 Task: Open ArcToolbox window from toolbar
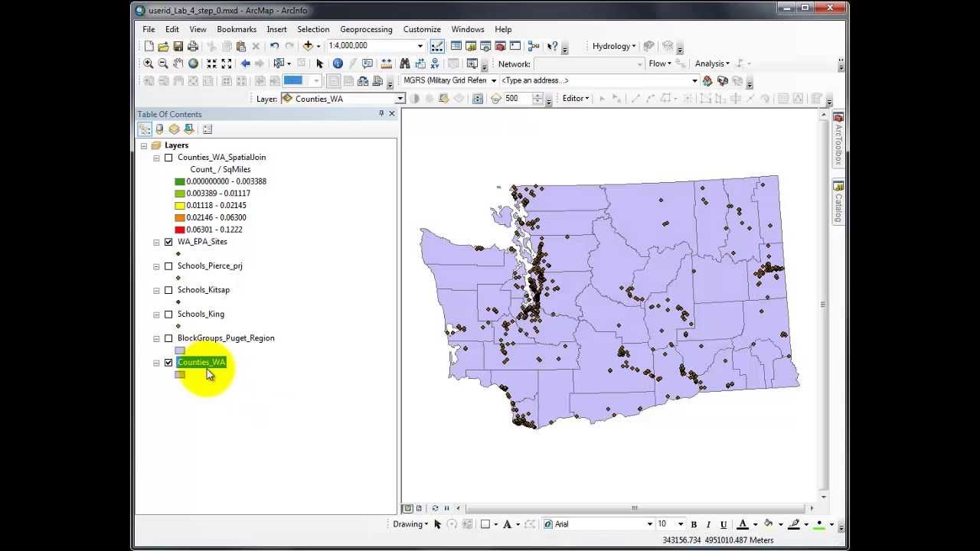coord(500,47)
